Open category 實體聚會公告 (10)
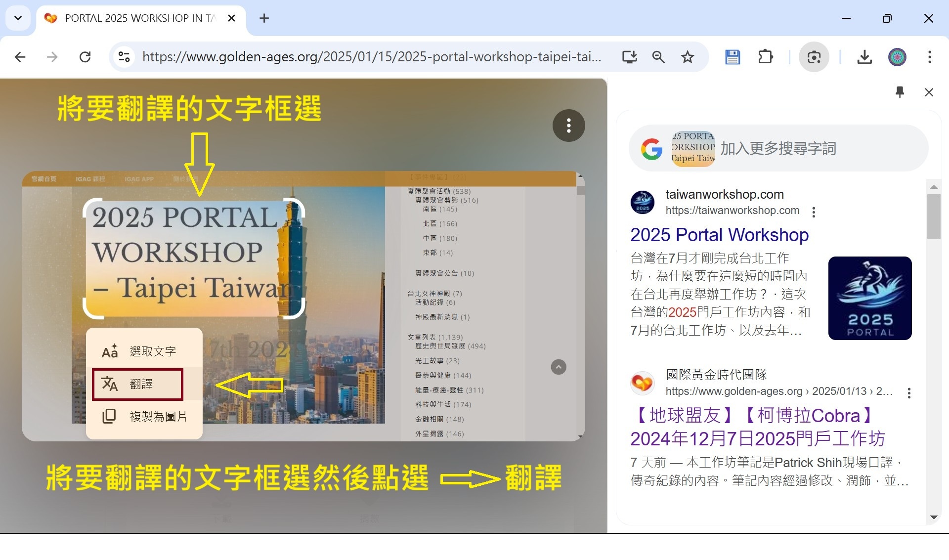949x560 pixels. click(x=445, y=273)
